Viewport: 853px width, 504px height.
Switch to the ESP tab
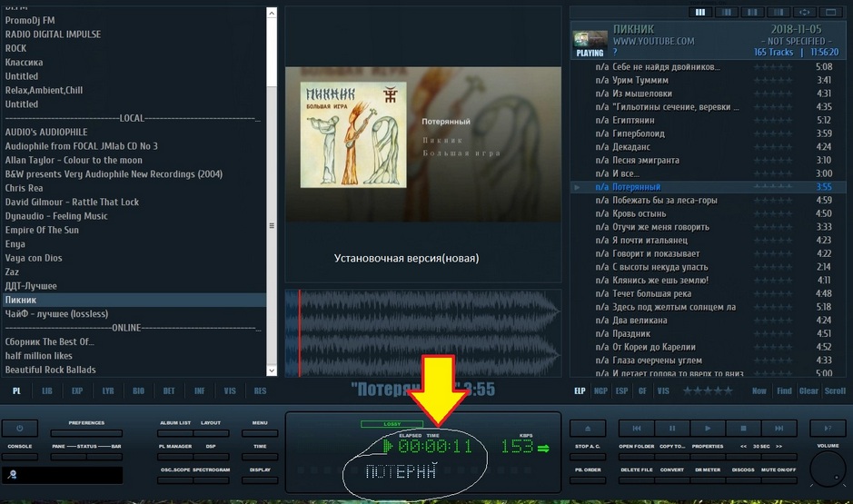click(x=621, y=390)
